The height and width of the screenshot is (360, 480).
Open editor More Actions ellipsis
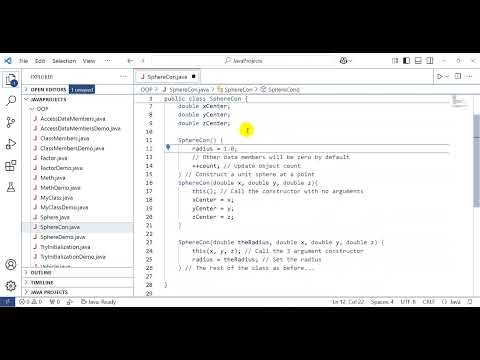click(x=470, y=76)
